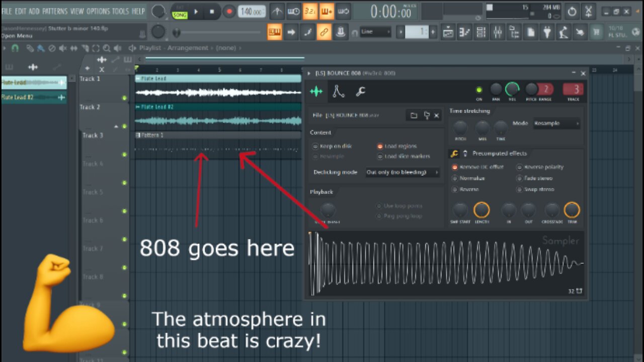This screenshot has height=362, width=644.
Task: Open the VIEW menu
Action: (77, 11)
